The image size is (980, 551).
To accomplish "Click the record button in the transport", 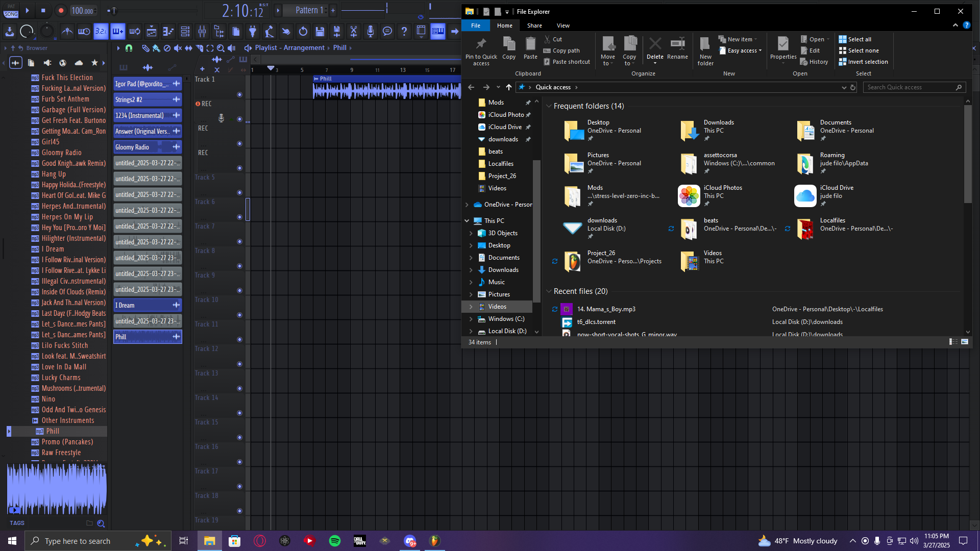I will 61,10.
